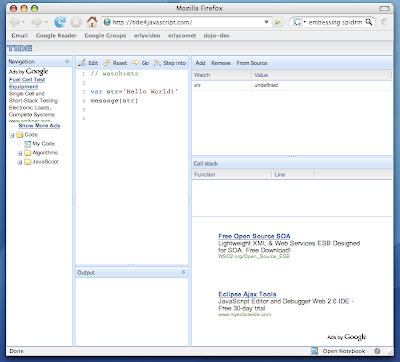Viewport: 400px width, 362px height.
Task: Click the Watch column header
Action: [222, 75]
